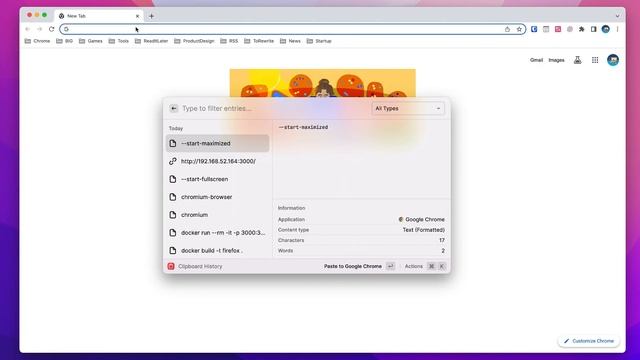Open tab search chevron at top right
The height and width of the screenshot is (360, 640).
tap(617, 16)
